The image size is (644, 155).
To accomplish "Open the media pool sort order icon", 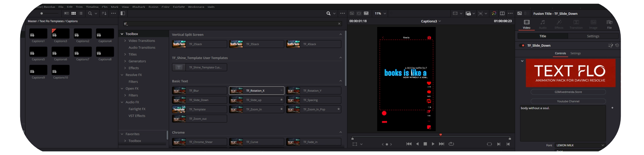I will 104,13.
